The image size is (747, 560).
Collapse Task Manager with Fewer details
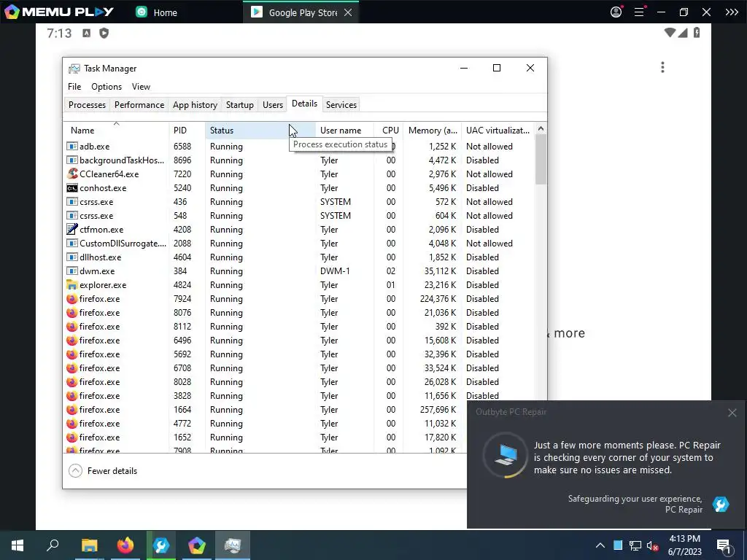(x=104, y=470)
